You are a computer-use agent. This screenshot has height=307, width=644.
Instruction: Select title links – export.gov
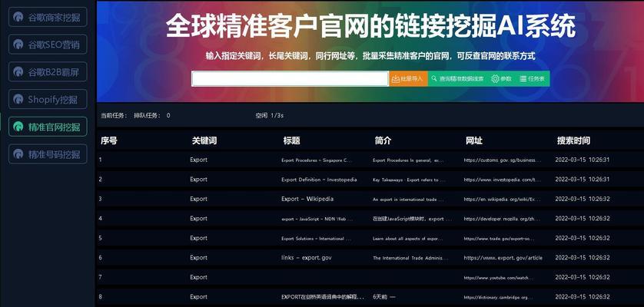coord(307,258)
